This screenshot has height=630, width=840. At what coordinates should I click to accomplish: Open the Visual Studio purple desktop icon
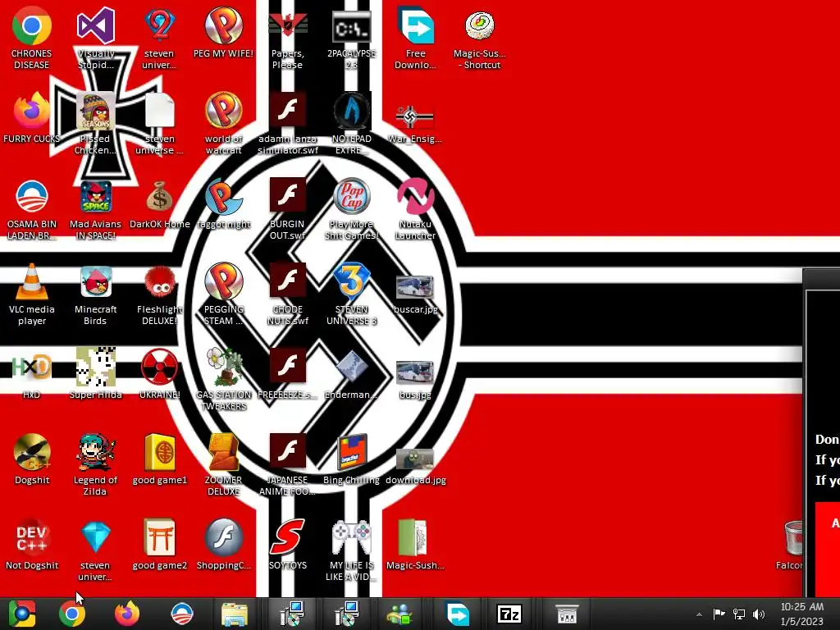coord(95,37)
